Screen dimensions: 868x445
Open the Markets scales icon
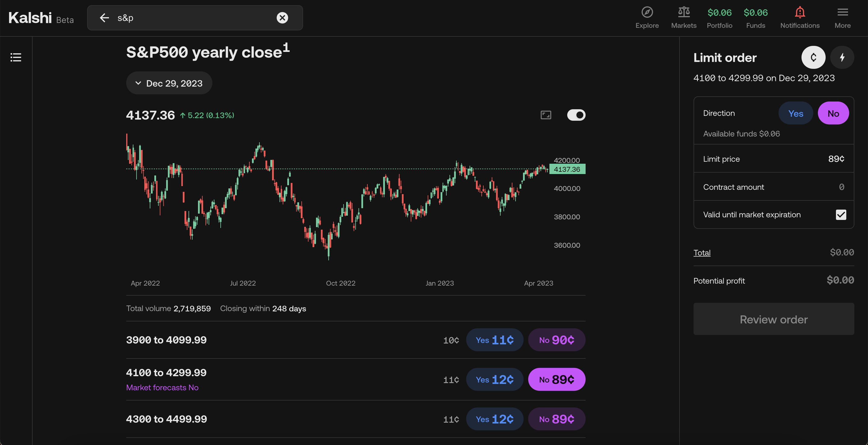[x=683, y=12]
